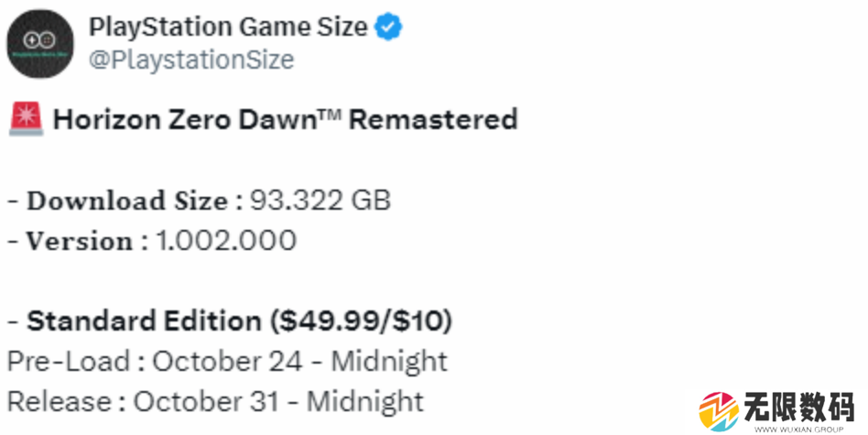
Task: Click the Standard Edition heading
Action: pyautogui.click(x=144, y=321)
